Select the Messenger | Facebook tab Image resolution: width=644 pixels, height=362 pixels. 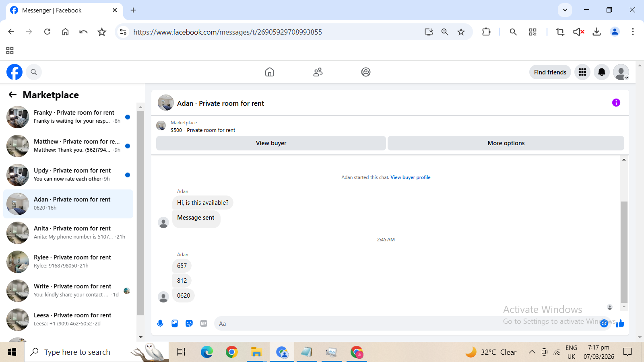[64, 10]
